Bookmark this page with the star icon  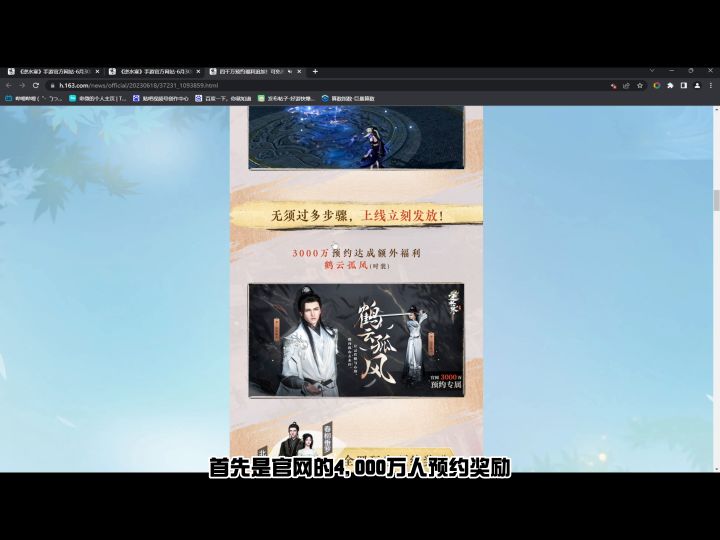(x=640, y=85)
